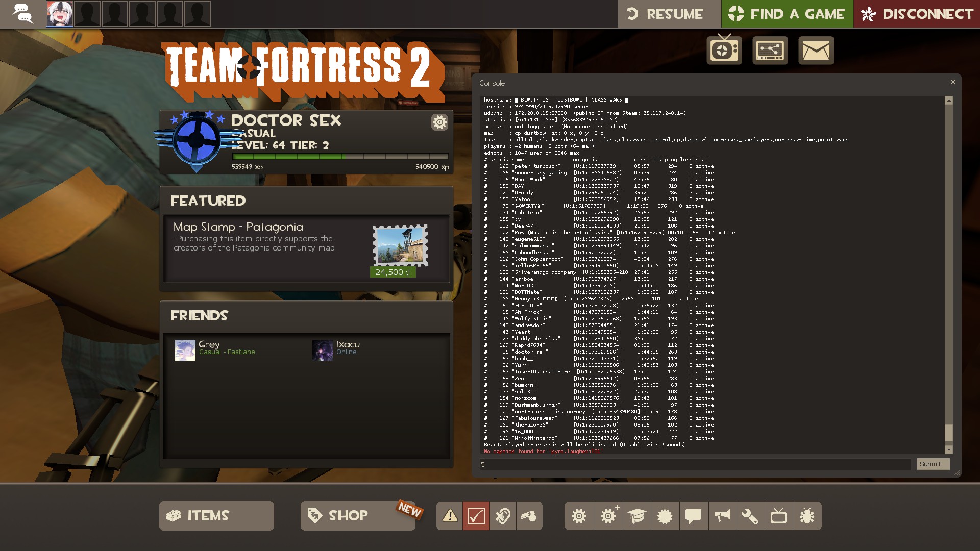980x551 pixels.
Task: Click Ixacu's avatar picture
Action: click(x=323, y=350)
